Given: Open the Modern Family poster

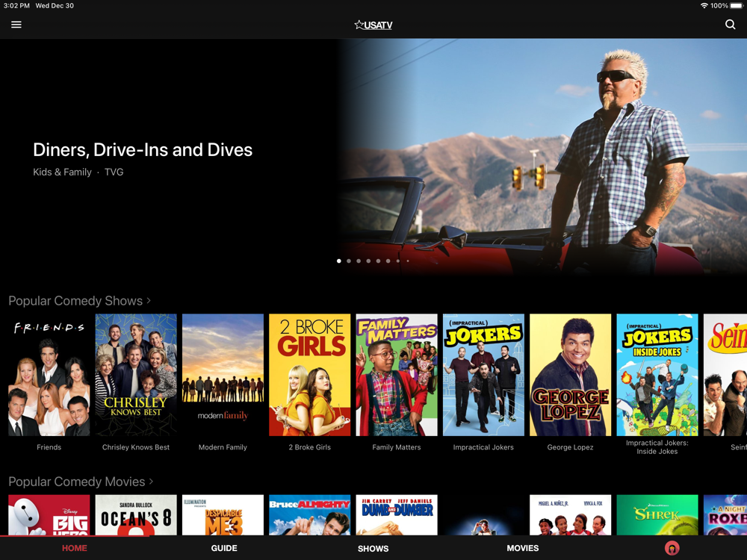Looking at the screenshot, I should click(x=223, y=375).
